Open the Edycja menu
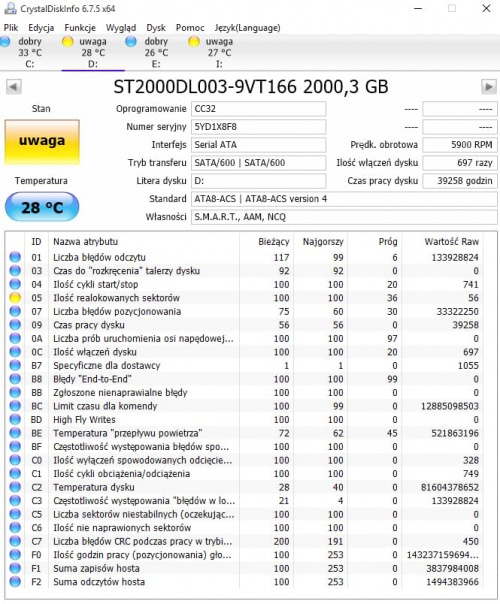The width and height of the screenshot is (500, 604). click(41, 28)
